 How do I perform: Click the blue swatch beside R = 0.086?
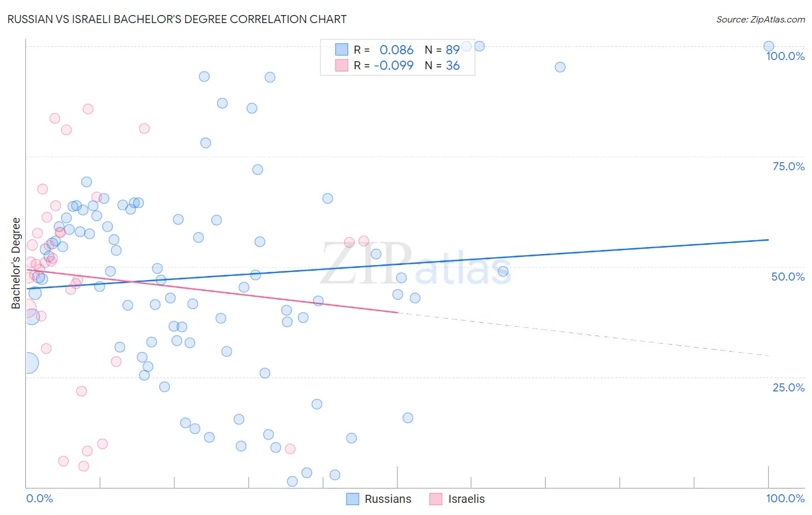coord(342,50)
